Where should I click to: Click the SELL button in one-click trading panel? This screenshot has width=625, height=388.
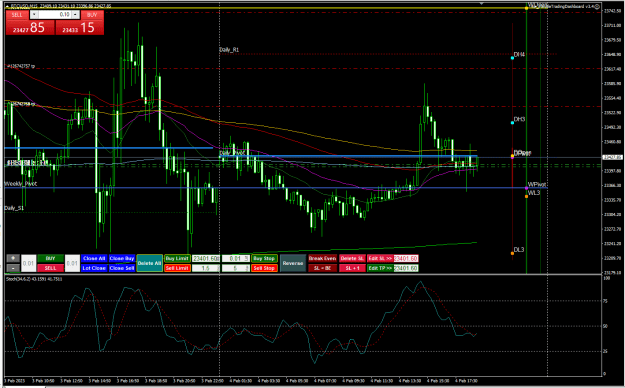17,15
